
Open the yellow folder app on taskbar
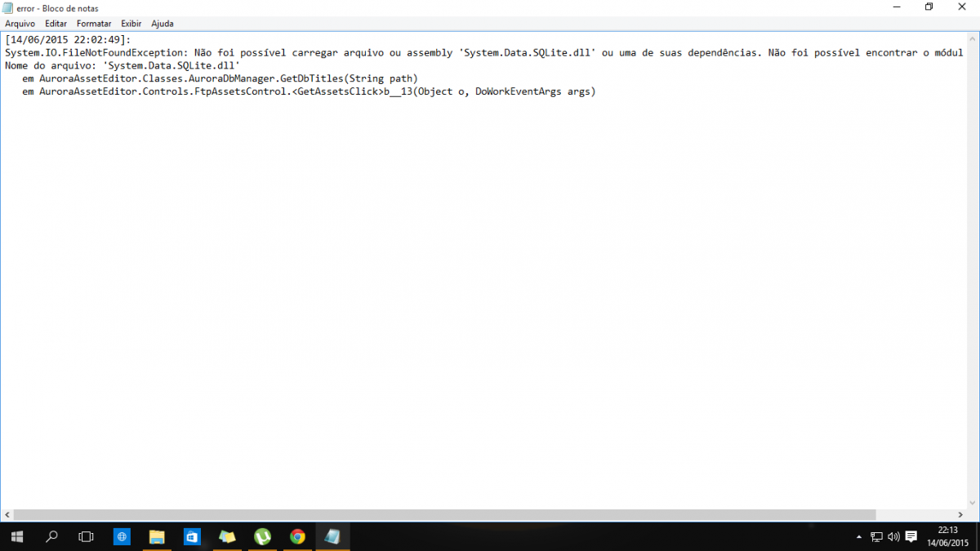227,537
